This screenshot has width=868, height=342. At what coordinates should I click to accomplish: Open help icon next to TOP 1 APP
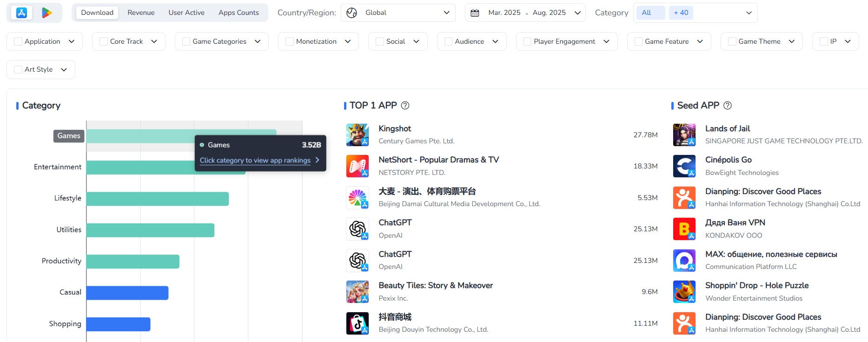[x=405, y=106]
